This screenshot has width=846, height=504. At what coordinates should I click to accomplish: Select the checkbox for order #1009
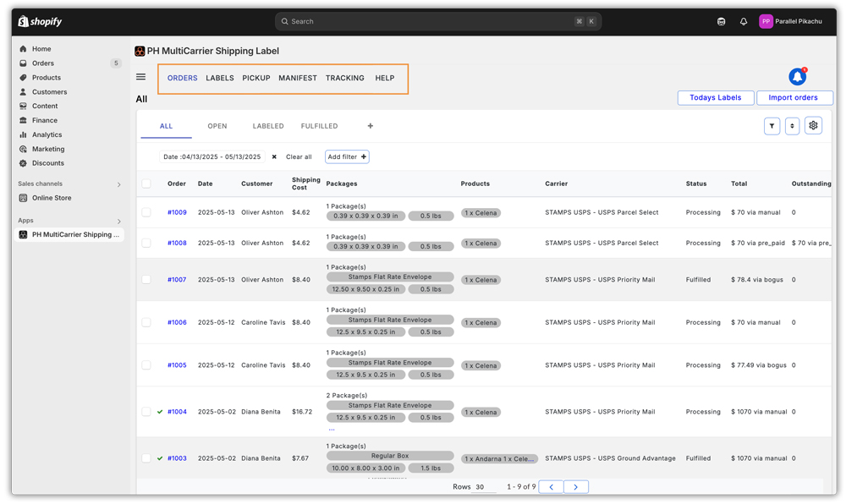point(146,212)
